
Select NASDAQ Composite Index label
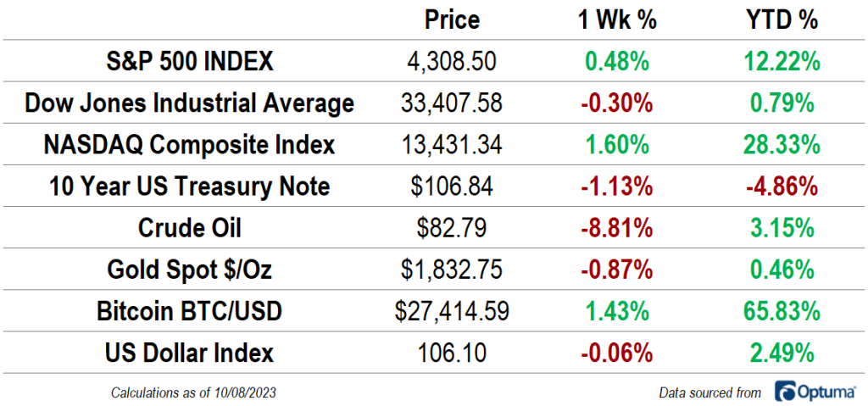(189, 145)
